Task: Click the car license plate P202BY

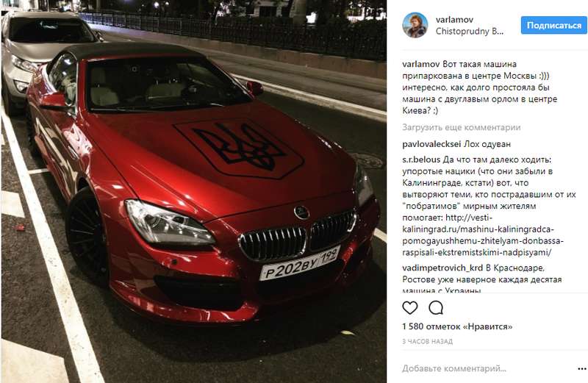Action: [300, 263]
